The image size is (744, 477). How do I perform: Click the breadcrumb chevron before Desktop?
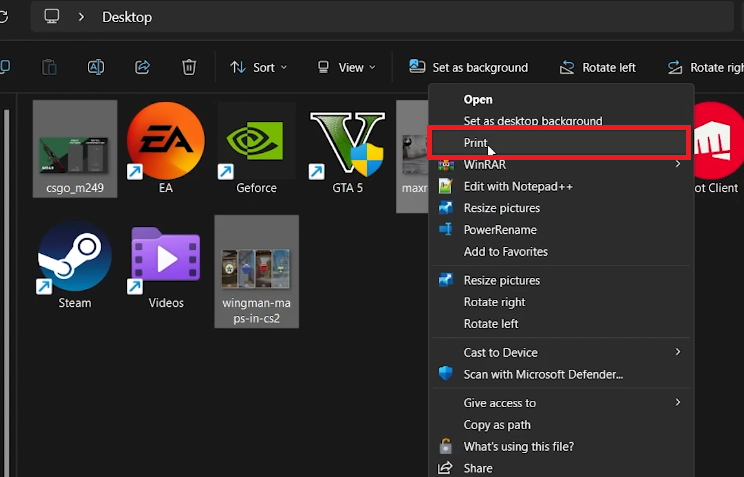pyautogui.click(x=81, y=17)
